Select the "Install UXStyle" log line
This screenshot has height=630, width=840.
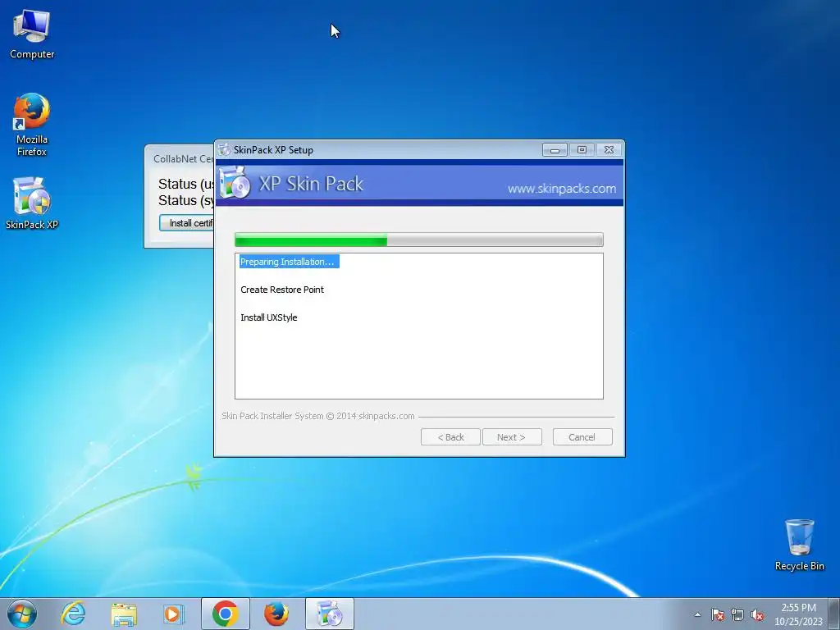[x=268, y=317]
